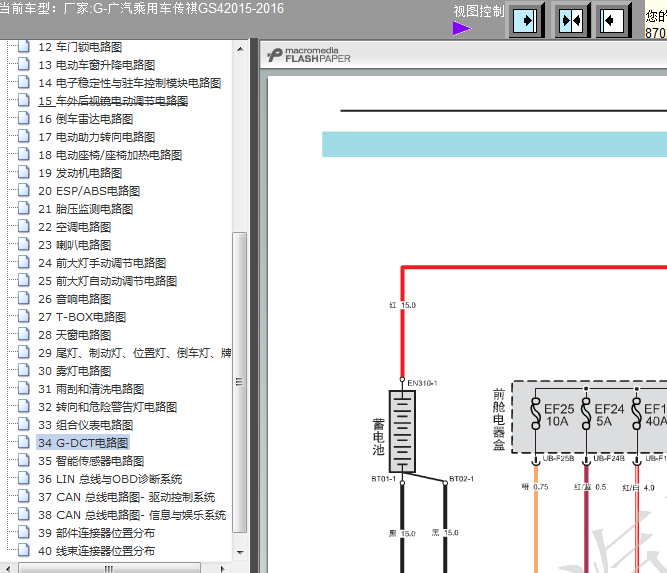Screen dimensions: 667x573
Task: Click horizontal scrollbar right arrow of tree
Action: pos(222,568)
